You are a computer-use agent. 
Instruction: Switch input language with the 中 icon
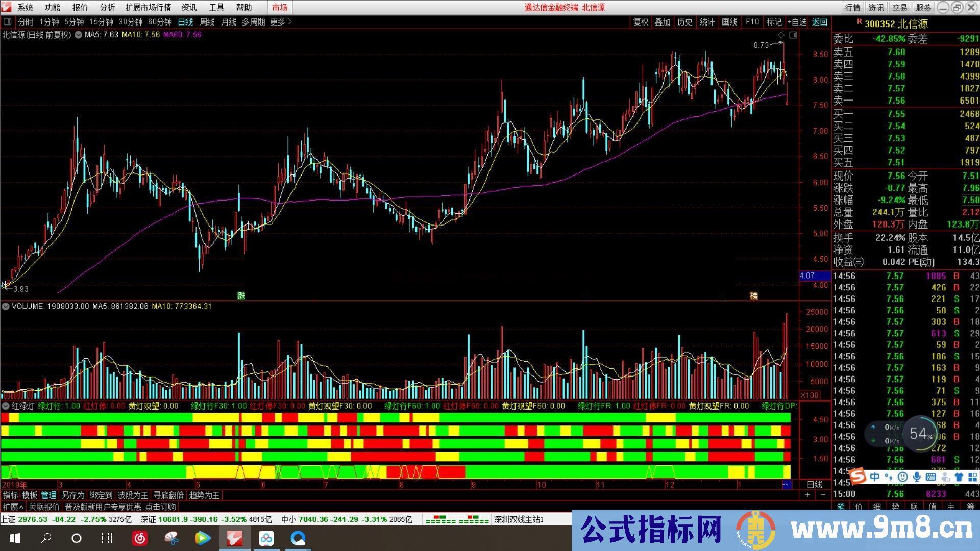pyautogui.click(x=875, y=477)
